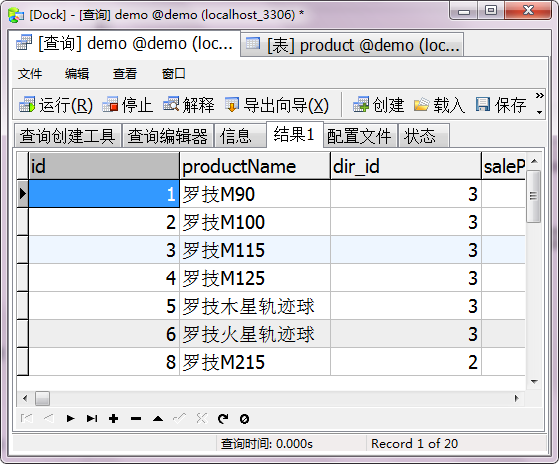559x464 pixels.
Task: Maximize the window
Action: (x=491, y=10)
